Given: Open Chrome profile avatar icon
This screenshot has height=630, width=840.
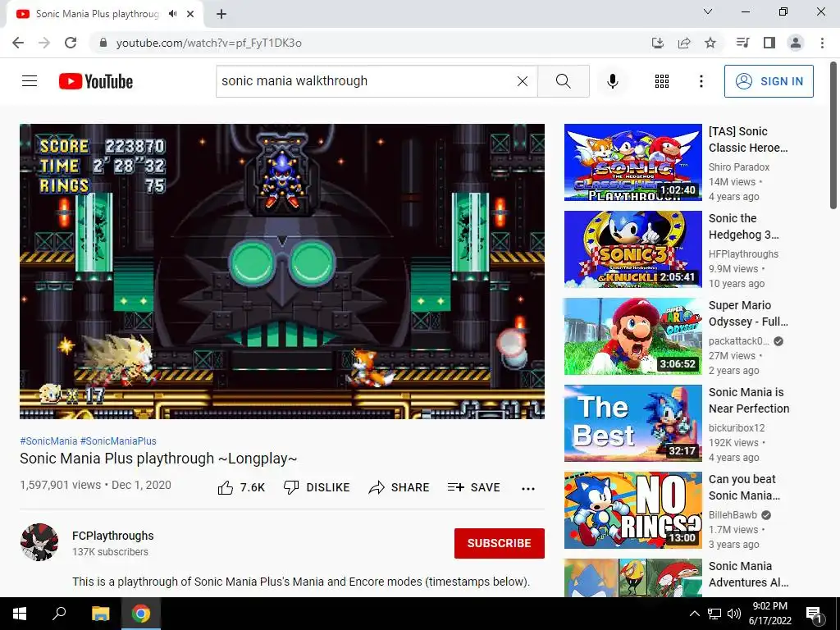Looking at the screenshot, I should (x=796, y=43).
